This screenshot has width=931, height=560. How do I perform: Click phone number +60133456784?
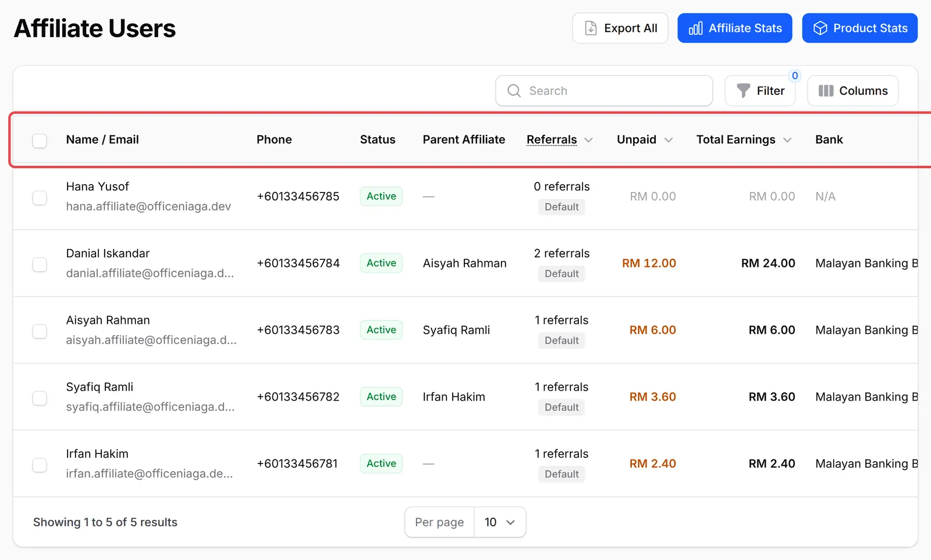[298, 263]
